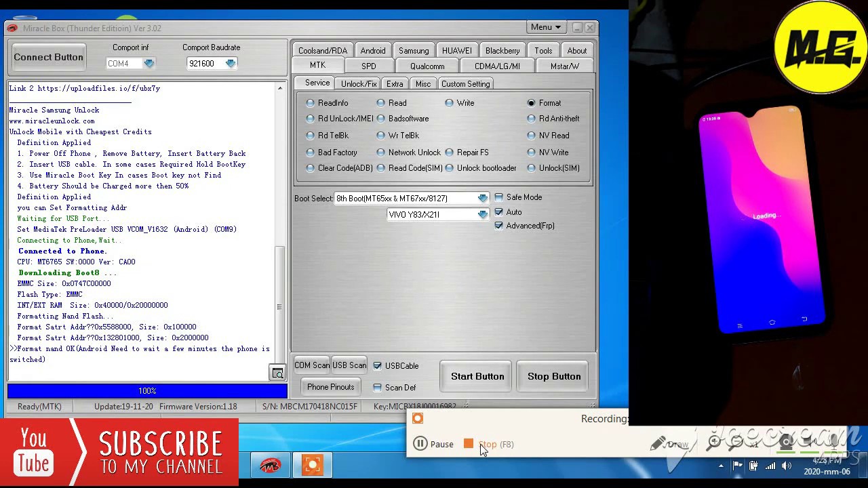Open the Comport inf COM4 dropdown
Image resolution: width=868 pixels, height=488 pixels.
point(149,64)
